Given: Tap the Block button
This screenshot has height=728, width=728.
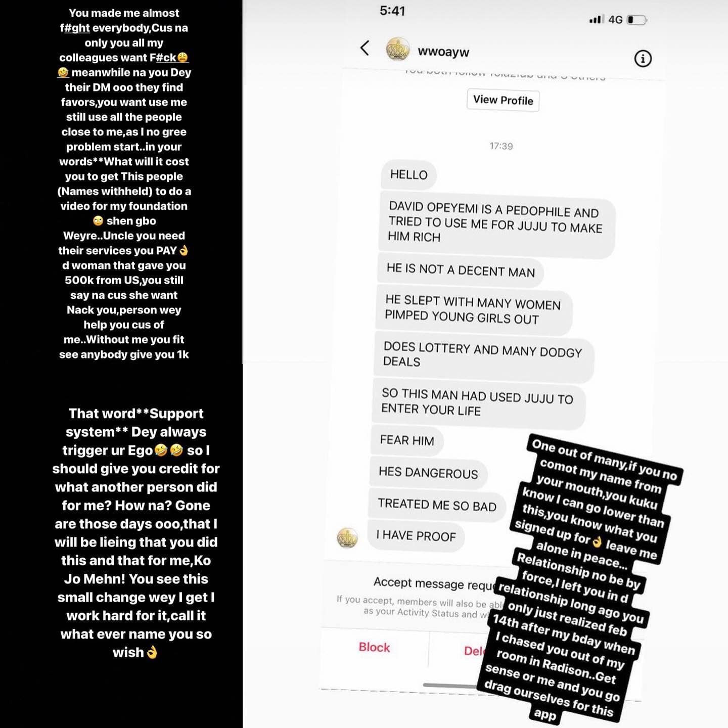Looking at the screenshot, I should pos(374,647).
